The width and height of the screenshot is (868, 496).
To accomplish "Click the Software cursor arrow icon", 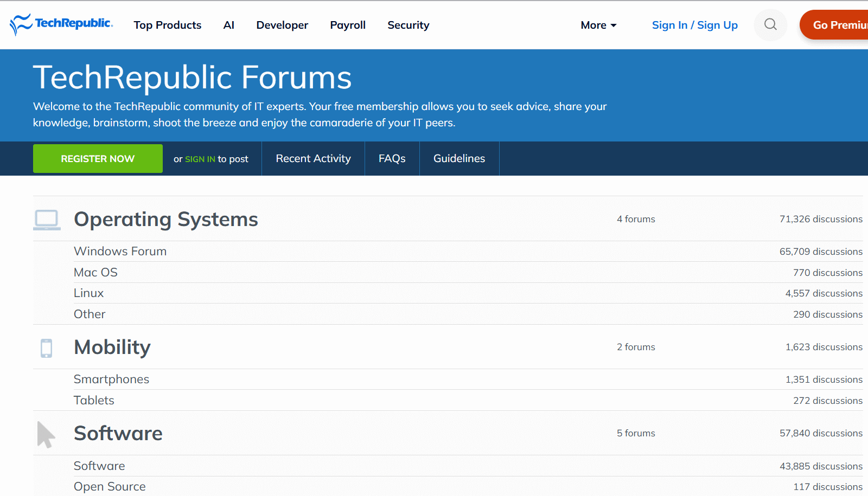I will 46,435.
